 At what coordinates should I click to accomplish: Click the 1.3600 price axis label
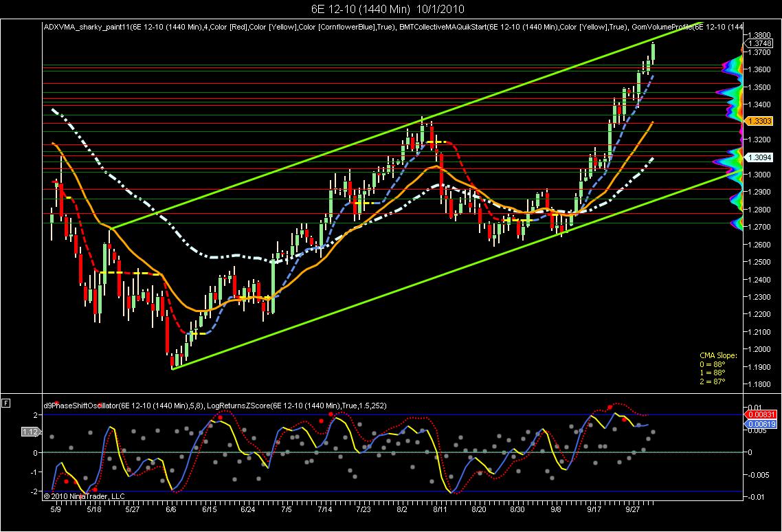(x=759, y=69)
